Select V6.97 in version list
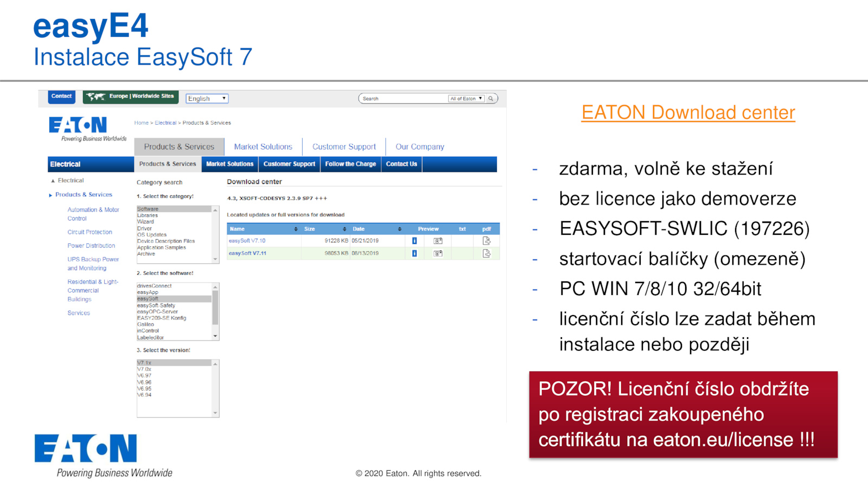This screenshot has width=868, height=488. click(144, 376)
